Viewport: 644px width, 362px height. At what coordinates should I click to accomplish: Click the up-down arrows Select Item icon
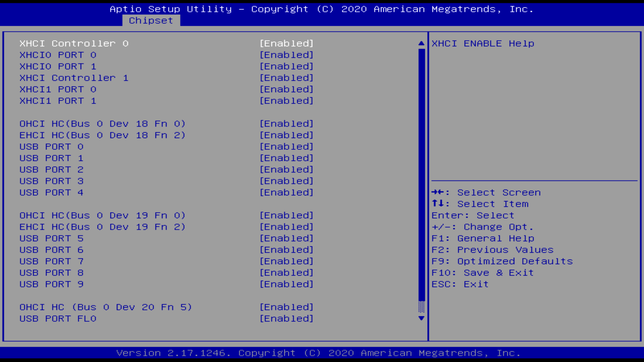click(x=438, y=204)
